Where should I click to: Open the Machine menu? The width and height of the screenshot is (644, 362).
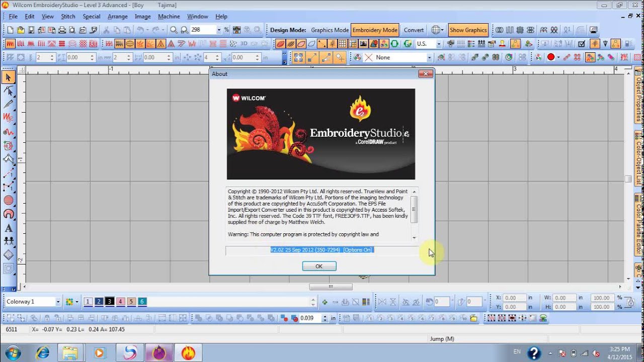coord(169,17)
